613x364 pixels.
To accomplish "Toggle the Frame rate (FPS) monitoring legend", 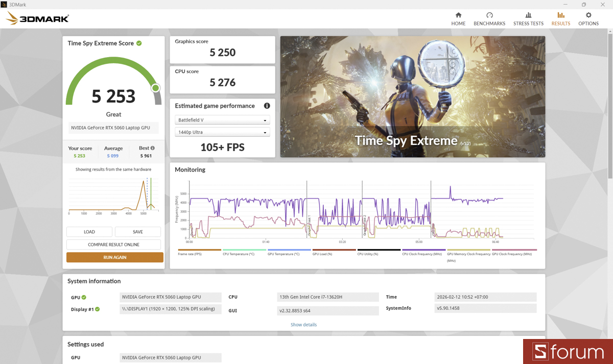I will click(x=199, y=252).
